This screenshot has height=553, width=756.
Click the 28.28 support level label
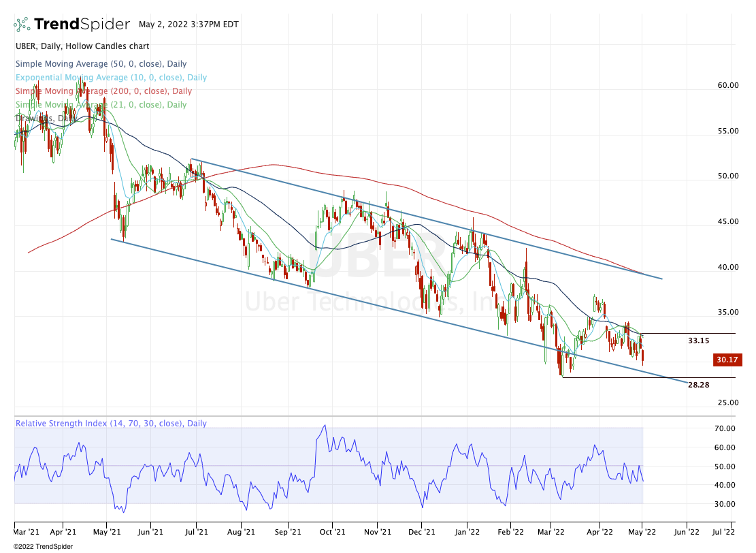coord(698,385)
